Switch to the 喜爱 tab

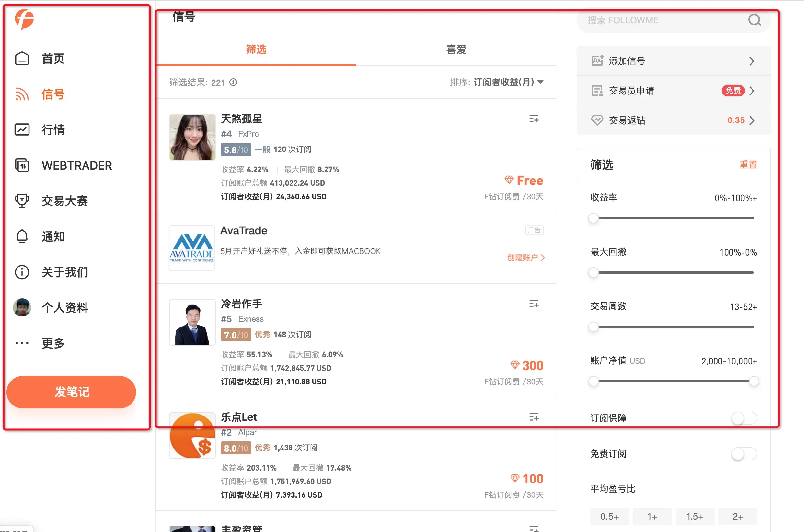[456, 50]
